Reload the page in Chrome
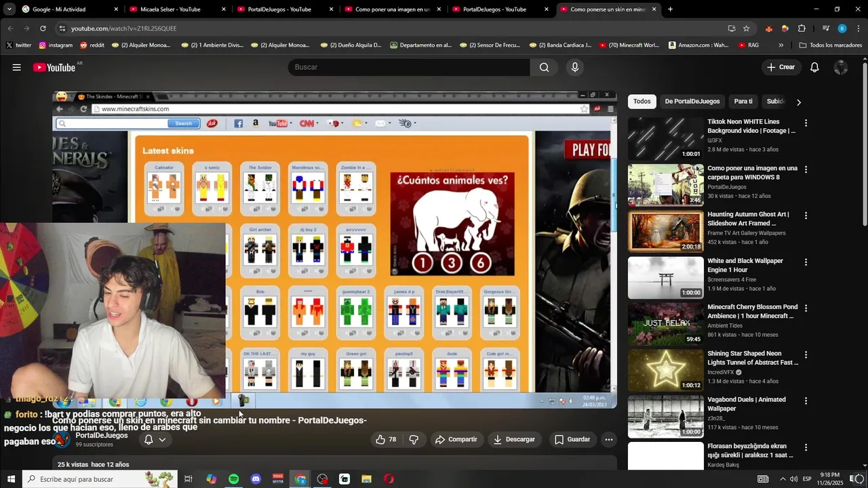The image size is (868, 488). point(43,28)
